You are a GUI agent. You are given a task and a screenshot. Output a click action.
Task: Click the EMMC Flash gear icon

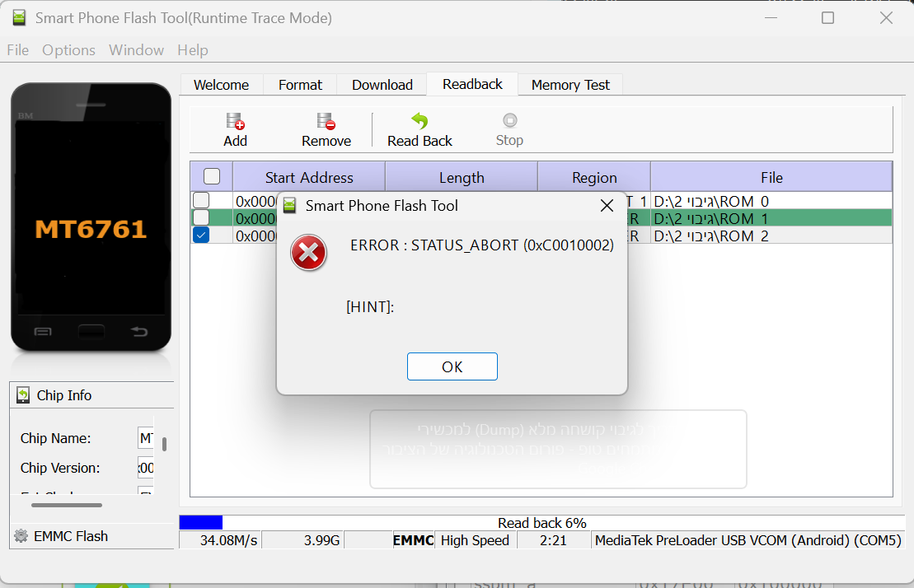click(21, 536)
